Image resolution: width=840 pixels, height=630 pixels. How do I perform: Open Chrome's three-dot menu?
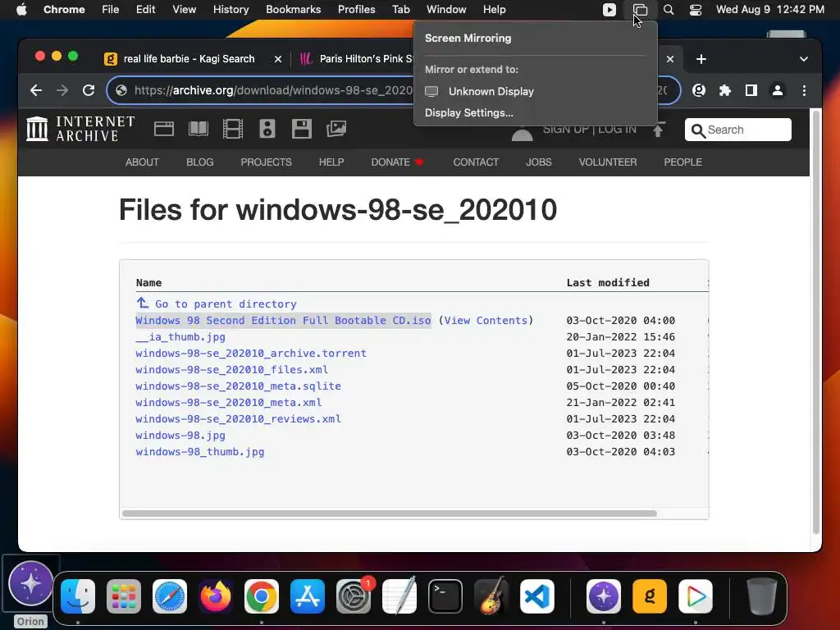[x=804, y=90]
